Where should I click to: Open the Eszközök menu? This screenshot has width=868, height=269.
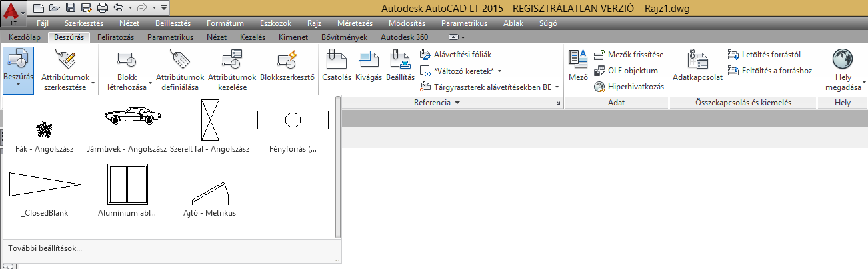[274, 23]
